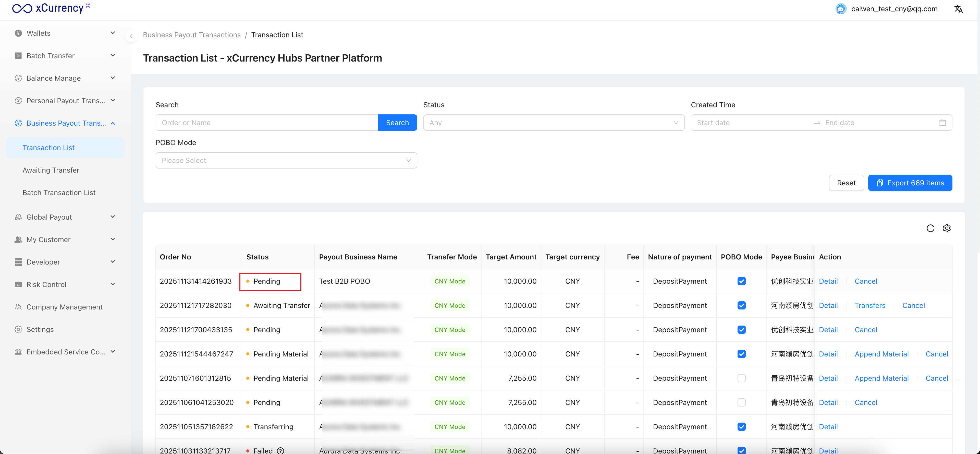Click the language translate icon

(x=958, y=9)
